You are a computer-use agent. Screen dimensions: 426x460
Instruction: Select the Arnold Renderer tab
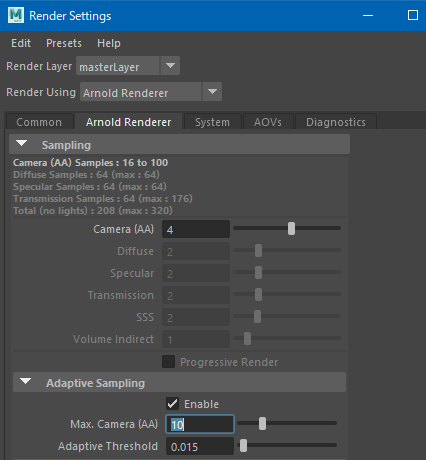129,122
